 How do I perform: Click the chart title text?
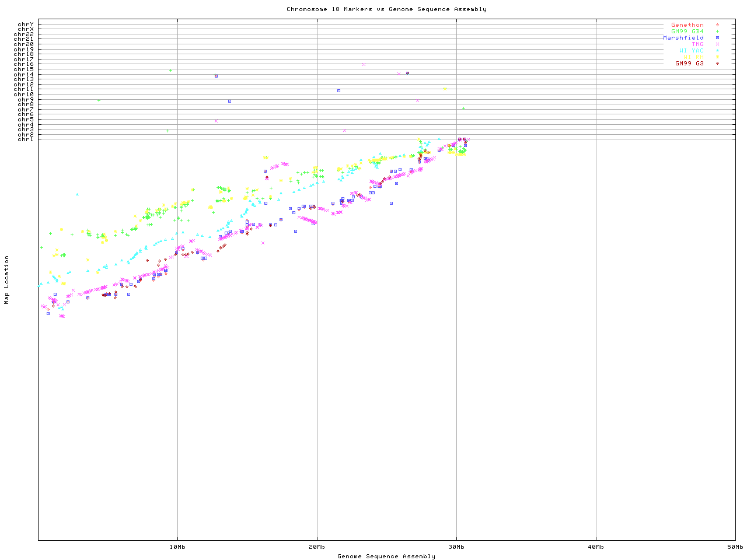point(386,9)
